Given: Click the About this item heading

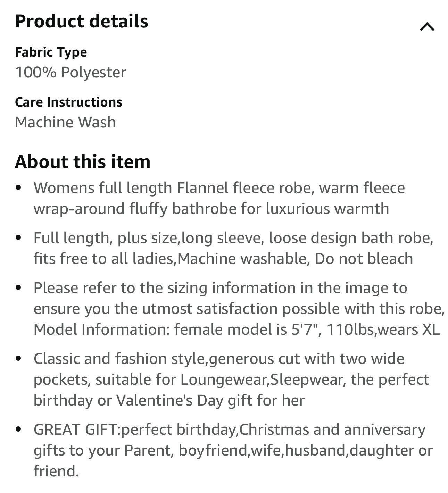Looking at the screenshot, I should 83,162.
